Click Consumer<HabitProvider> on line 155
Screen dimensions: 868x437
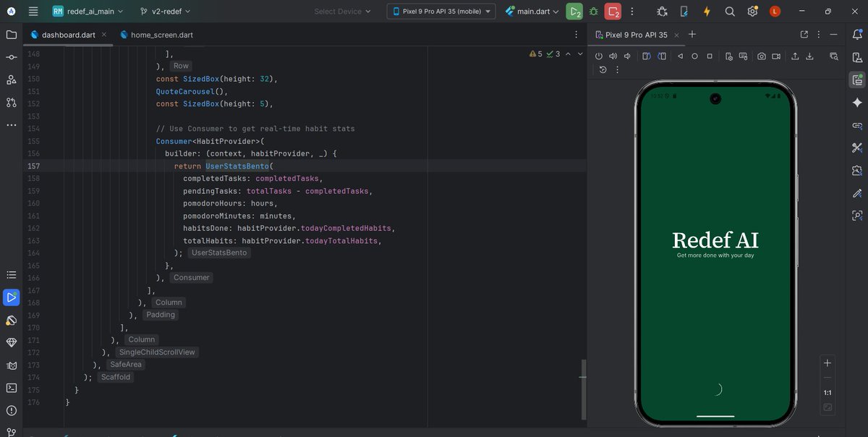(208, 141)
